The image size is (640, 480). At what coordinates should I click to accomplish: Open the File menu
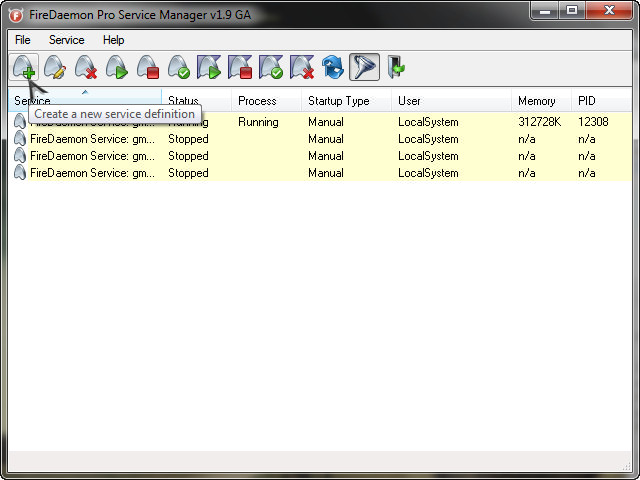click(x=23, y=40)
